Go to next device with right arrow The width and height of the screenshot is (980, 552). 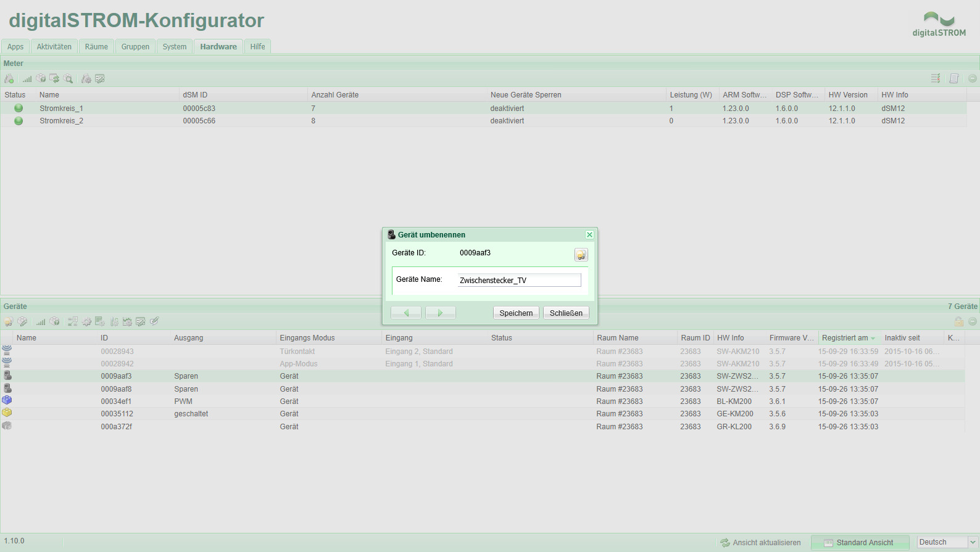(440, 313)
